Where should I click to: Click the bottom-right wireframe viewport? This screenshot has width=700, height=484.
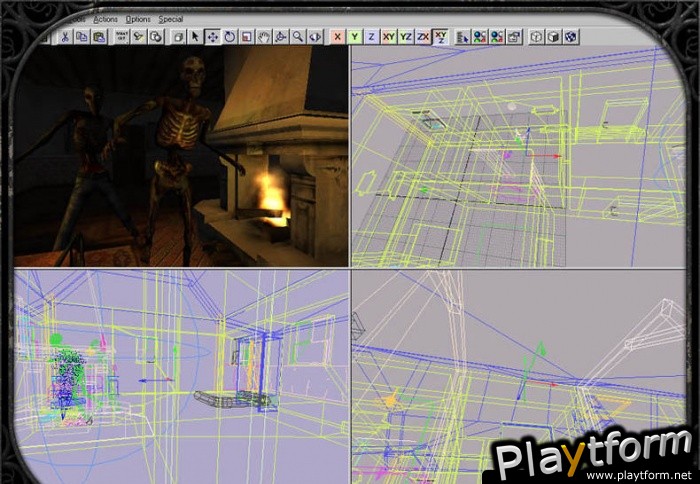click(519, 376)
